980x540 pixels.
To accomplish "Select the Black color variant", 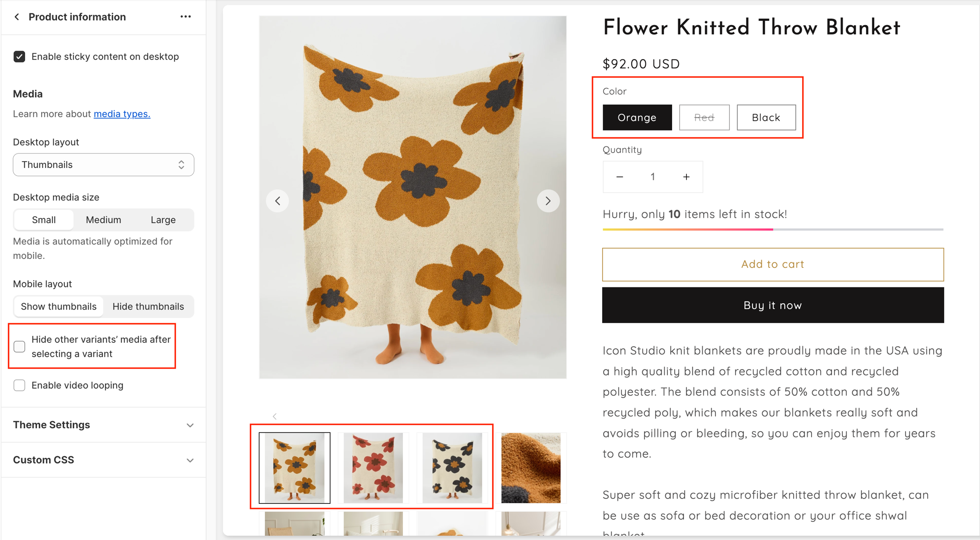I will point(766,117).
